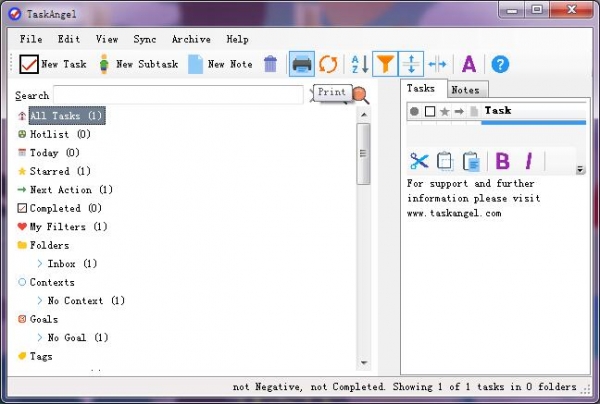
Task: Expand the Inbox folder chevron
Action: coord(39,264)
